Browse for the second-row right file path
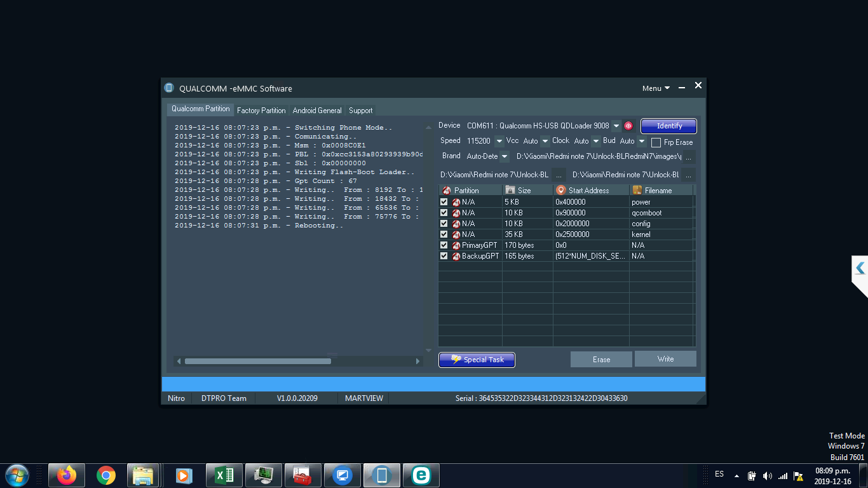868x488 pixels. (x=689, y=175)
